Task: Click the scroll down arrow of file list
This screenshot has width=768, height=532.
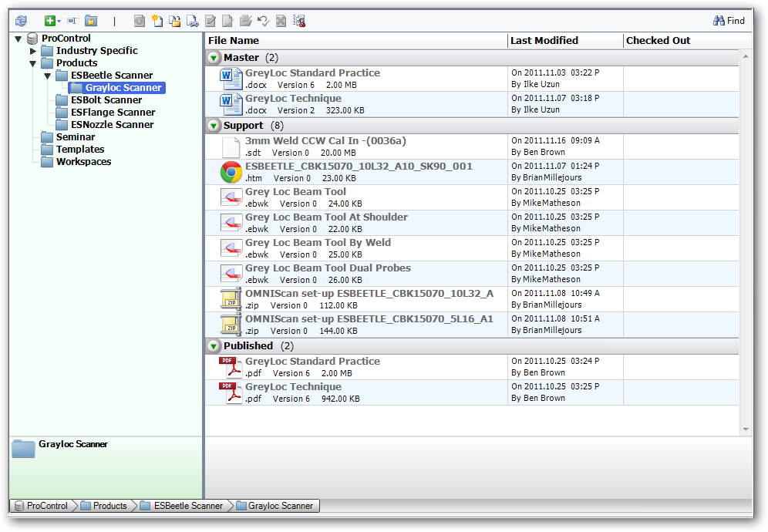Action: [x=746, y=429]
